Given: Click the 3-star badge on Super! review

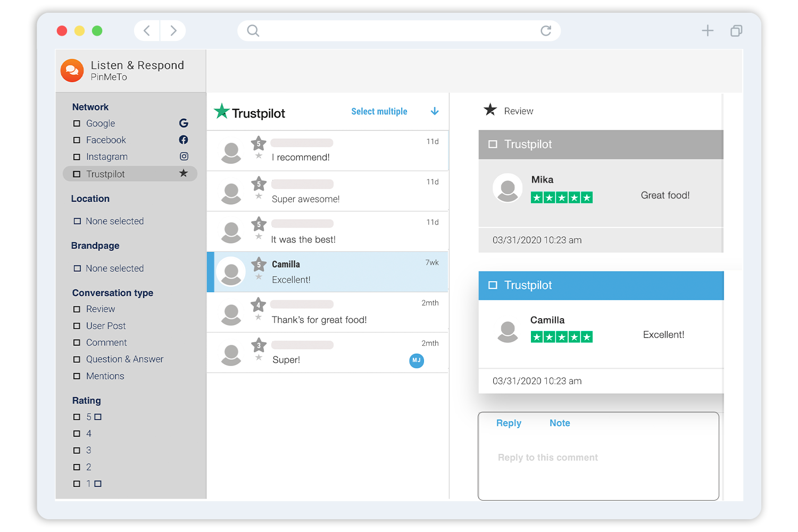Looking at the screenshot, I should tap(259, 345).
